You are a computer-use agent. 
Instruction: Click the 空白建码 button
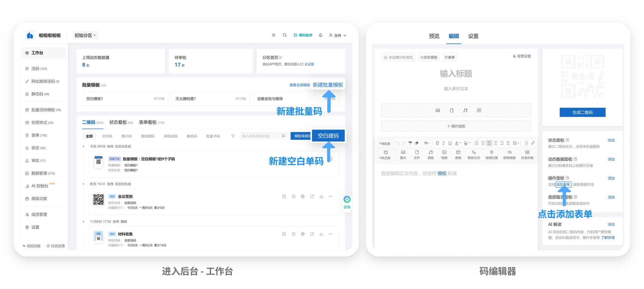328,136
